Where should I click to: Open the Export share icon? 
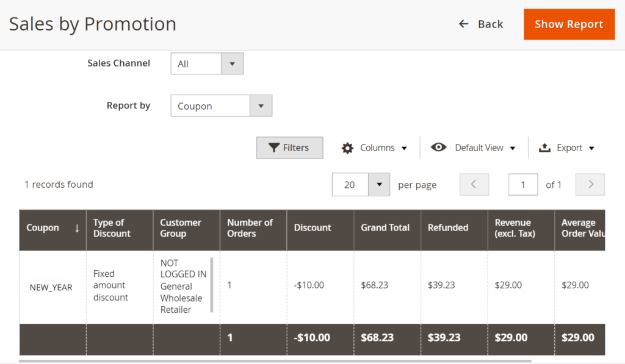(544, 148)
